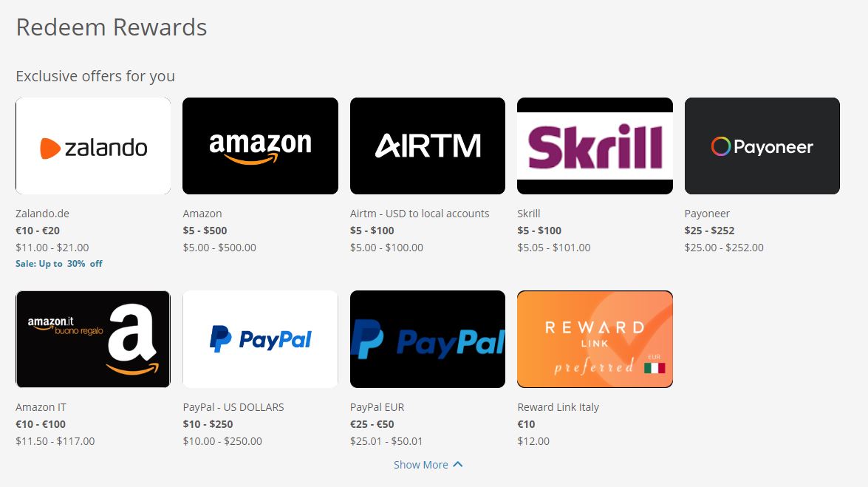Collapse the list with Show More
This screenshot has height=487, width=868.
(x=428, y=465)
